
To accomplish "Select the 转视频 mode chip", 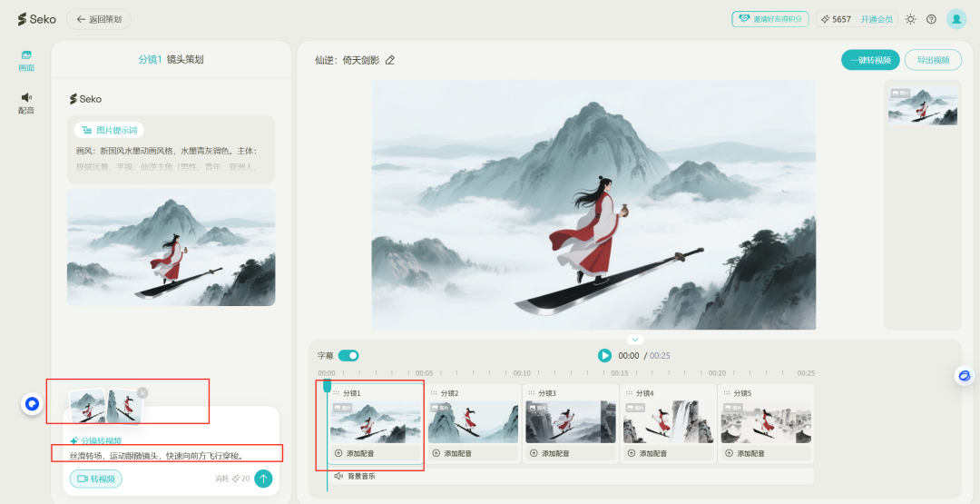I will 95,479.
